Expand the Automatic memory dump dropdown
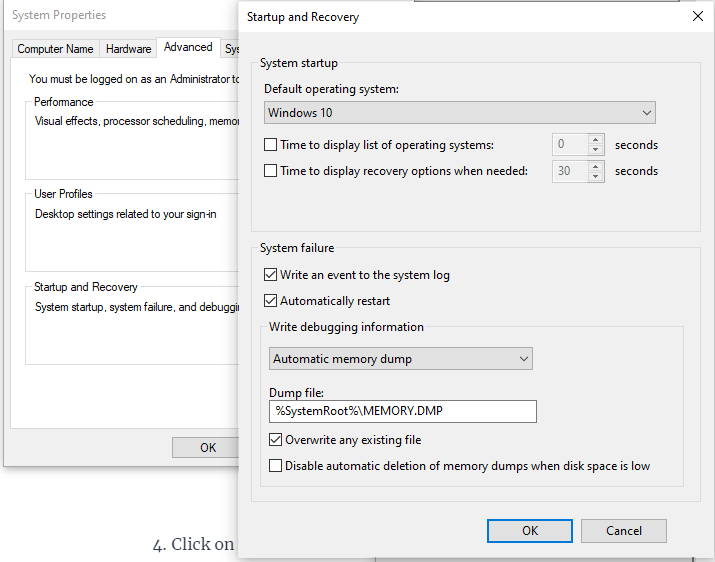The width and height of the screenshot is (715, 562). tap(401, 359)
